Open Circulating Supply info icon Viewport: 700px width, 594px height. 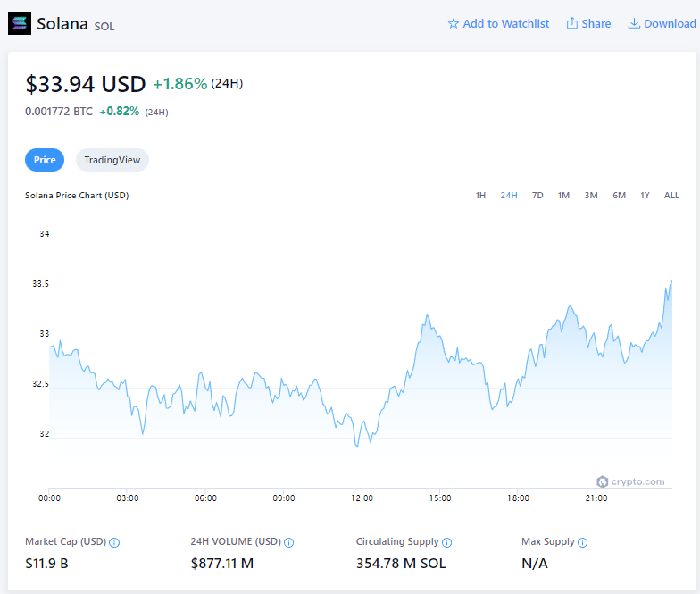[446, 543]
